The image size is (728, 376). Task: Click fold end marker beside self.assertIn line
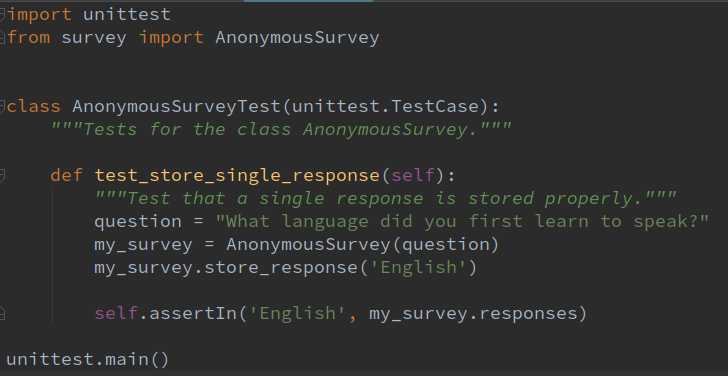pyautogui.click(x=3, y=314)
